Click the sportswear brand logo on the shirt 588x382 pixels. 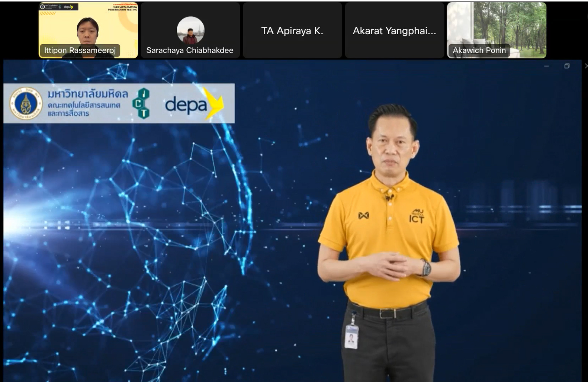pyautogui.click(x=363, y=215)
